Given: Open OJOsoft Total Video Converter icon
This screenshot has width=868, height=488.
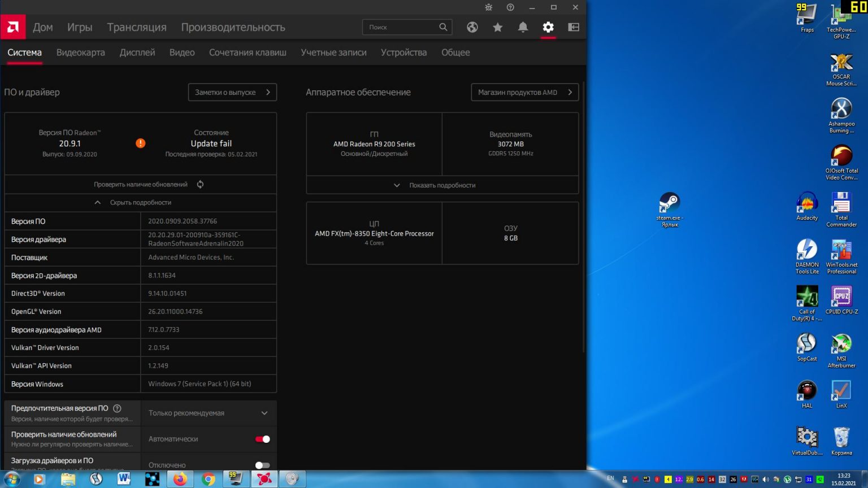Looking at the screenshot, I should [841, 162].
